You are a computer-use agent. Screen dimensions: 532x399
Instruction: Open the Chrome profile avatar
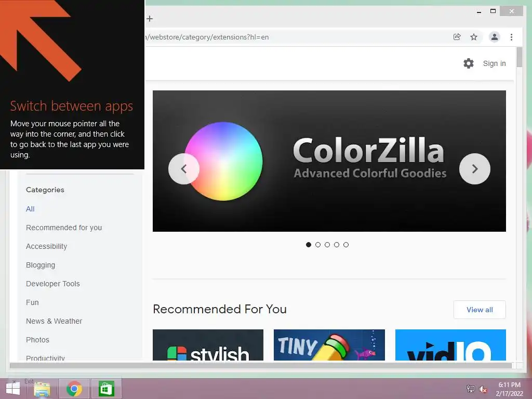click(x=495, y=37)
